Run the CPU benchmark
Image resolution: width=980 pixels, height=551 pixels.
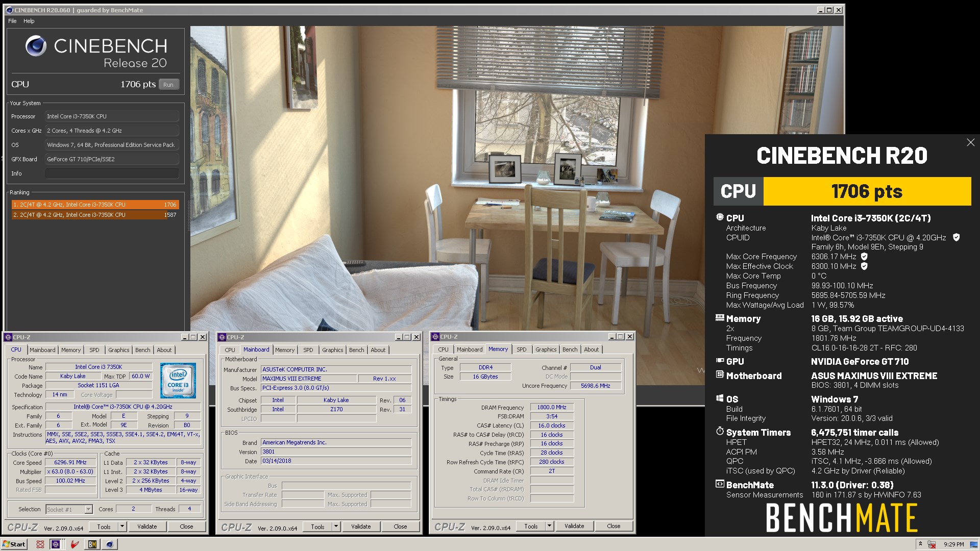(168, 85)
